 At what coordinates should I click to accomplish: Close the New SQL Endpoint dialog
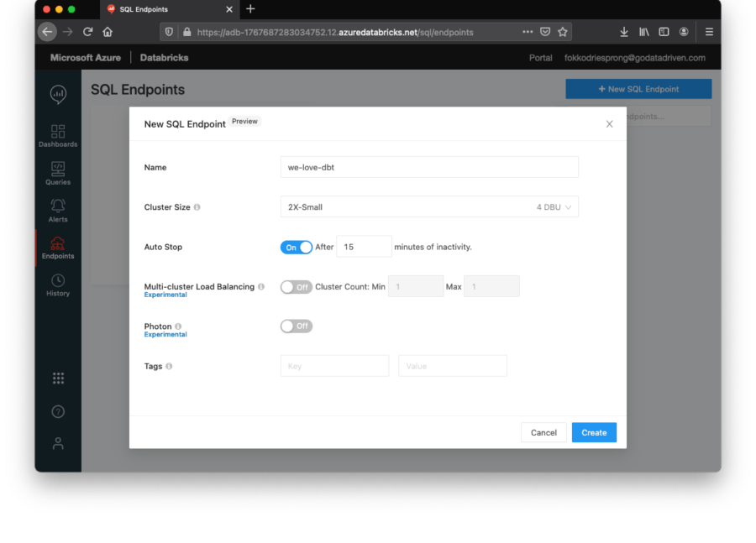610,124
